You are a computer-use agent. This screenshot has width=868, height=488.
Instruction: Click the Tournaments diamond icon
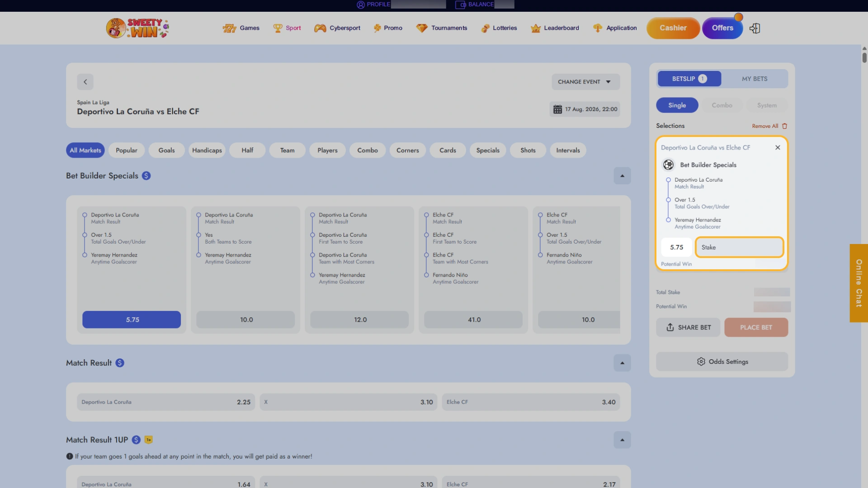click(x=422, y=28)
